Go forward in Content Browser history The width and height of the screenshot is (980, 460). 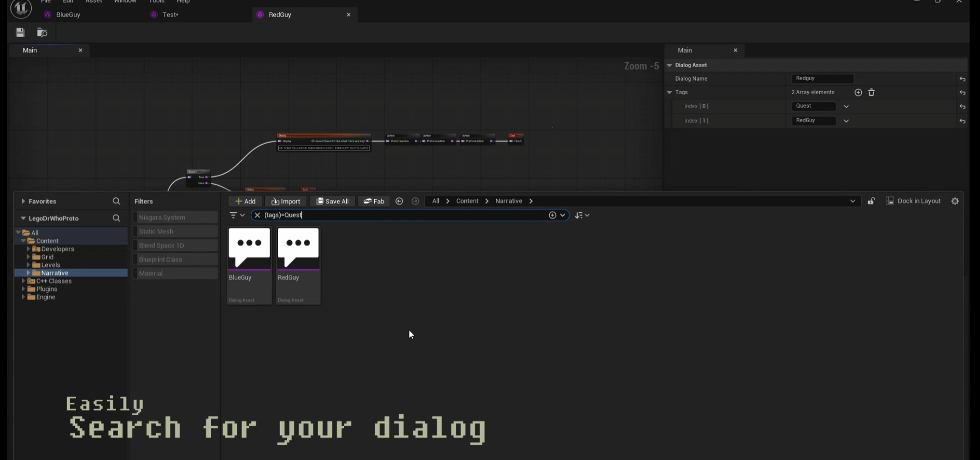tap(415, 201)
